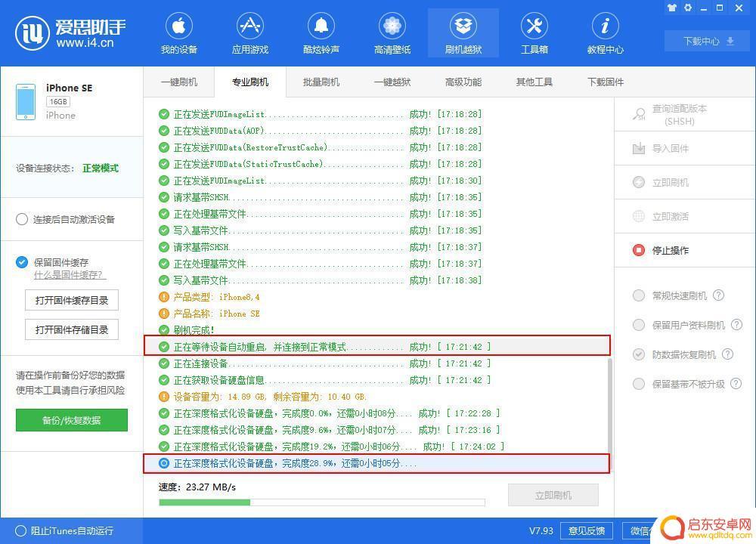Click 正常模式 connection status text

click(x=101, y=168)
